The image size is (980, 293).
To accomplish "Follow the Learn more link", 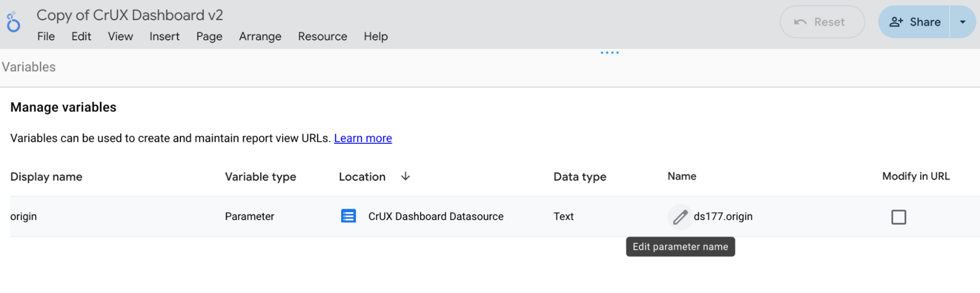I will click(363, 138).
